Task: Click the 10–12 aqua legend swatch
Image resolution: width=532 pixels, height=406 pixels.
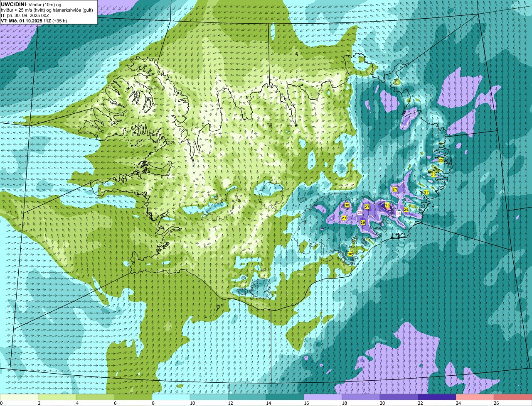Action: [x=209, y=397]
